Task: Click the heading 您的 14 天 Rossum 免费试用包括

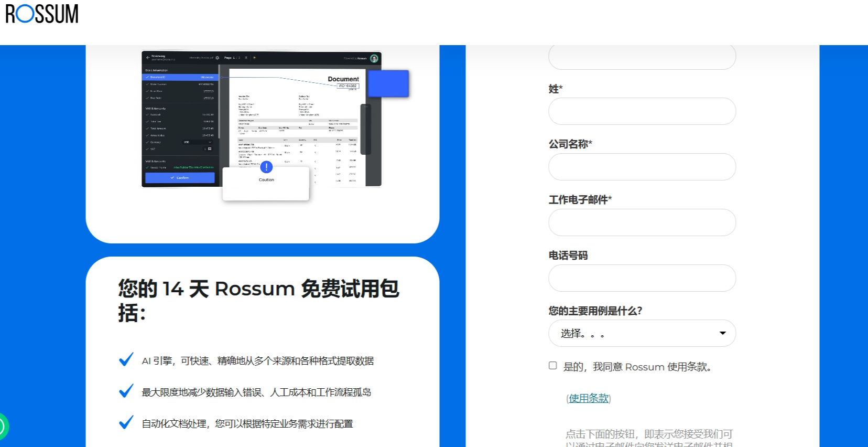Action: click(258, 301)
